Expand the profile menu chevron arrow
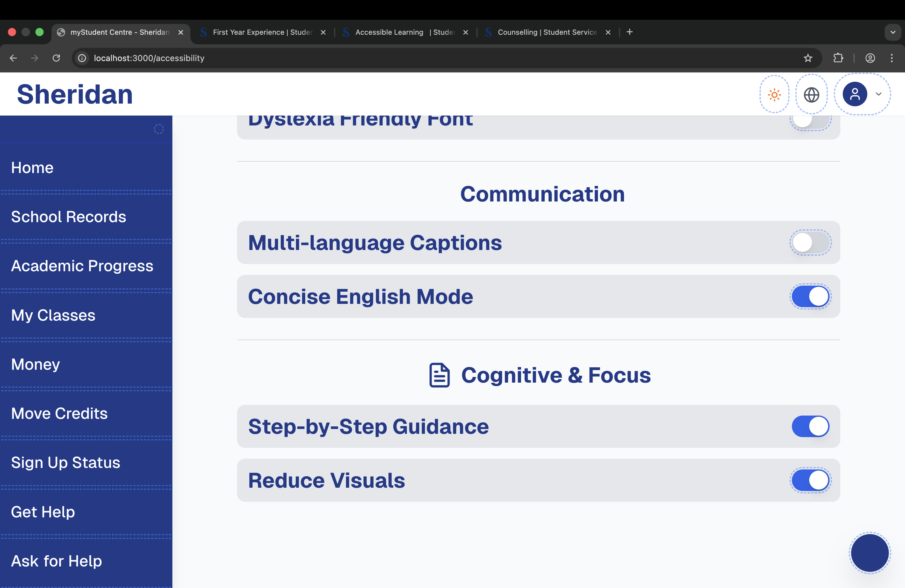 (878, 94)
